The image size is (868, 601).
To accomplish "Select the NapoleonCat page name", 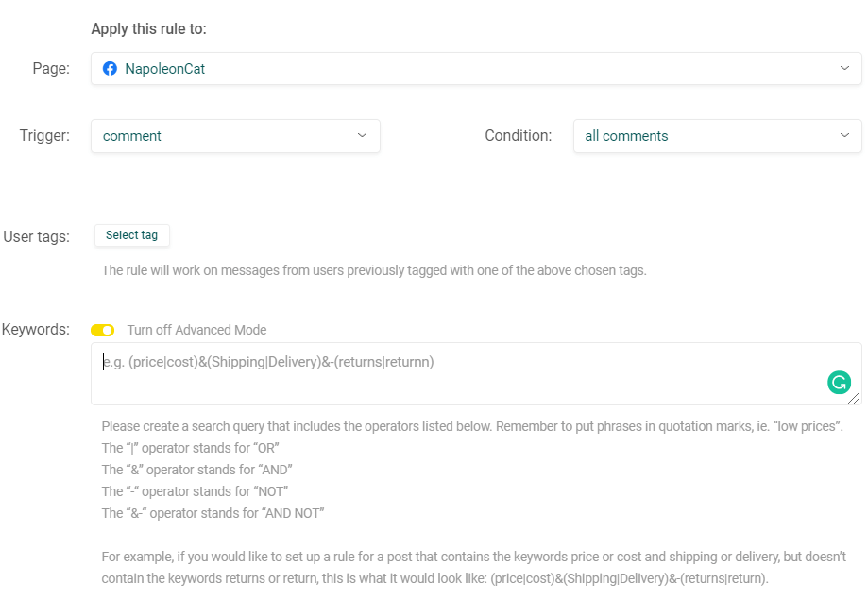I will [x=165, y=69].
